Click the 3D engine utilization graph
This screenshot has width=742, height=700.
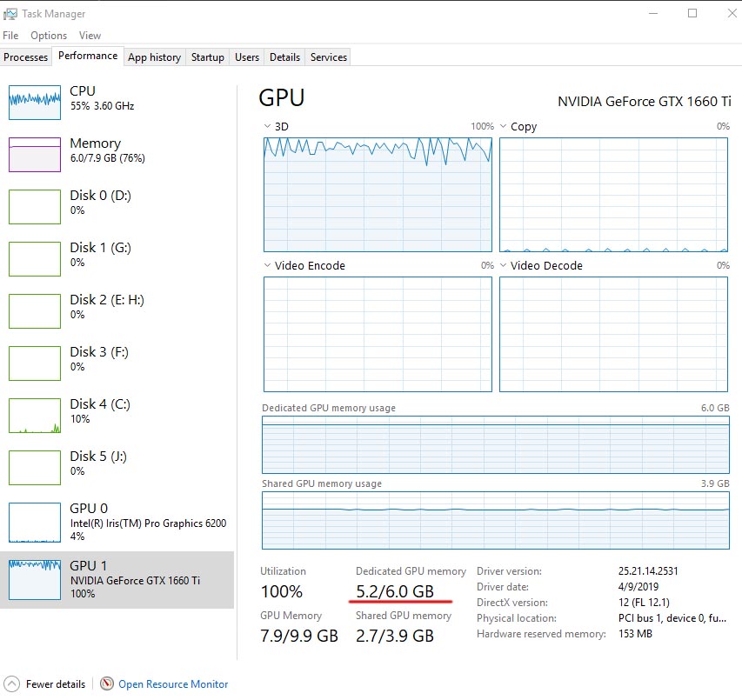[x=378, y=195]
